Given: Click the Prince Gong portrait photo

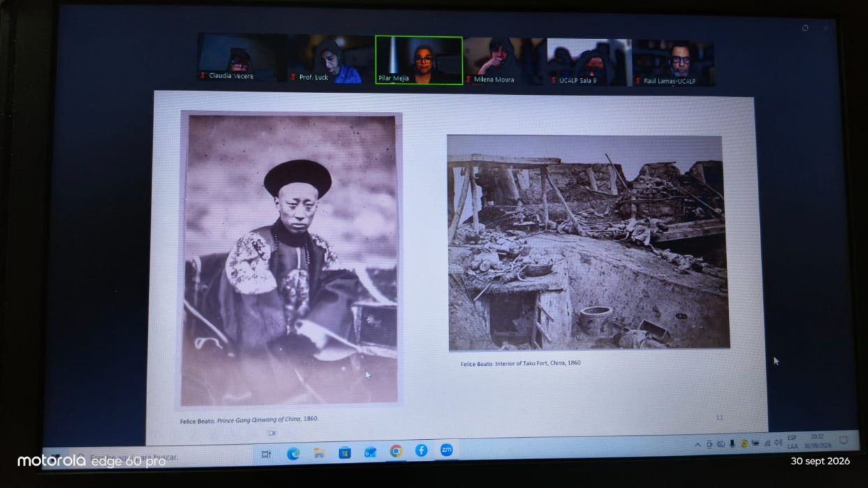Looking at the screenshot, I should click(290, 259).
